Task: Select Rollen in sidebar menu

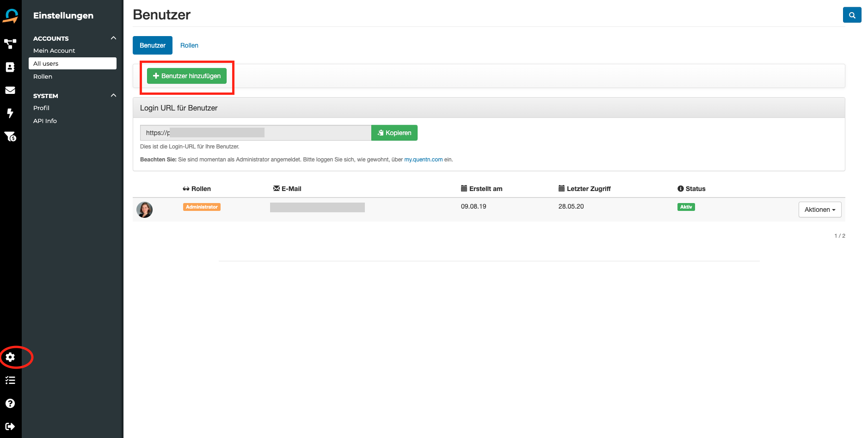Action: point(43,76)
